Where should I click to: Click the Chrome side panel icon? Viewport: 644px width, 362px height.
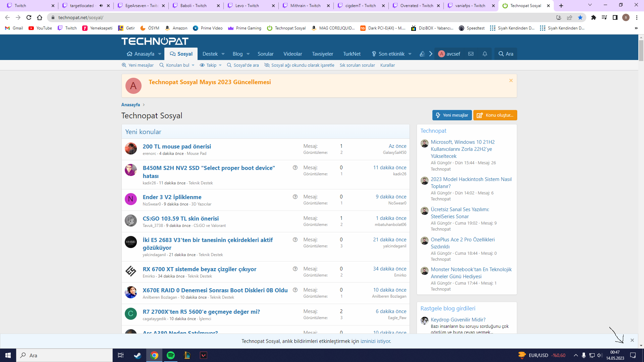point(615,17)
